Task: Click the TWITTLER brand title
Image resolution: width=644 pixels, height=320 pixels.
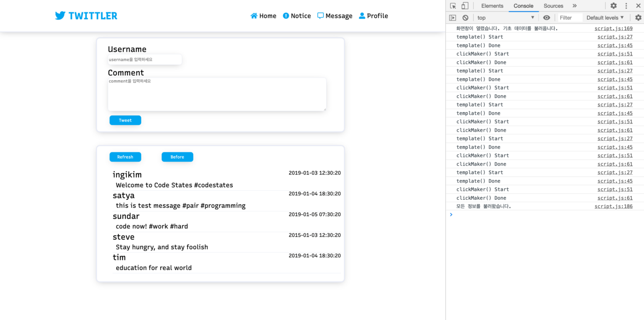Action: point(93,16)
